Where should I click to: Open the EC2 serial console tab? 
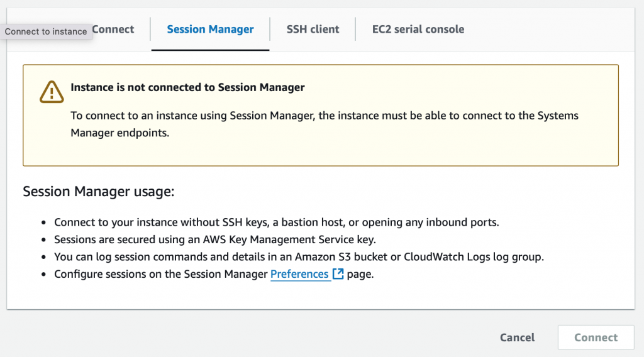coord(418,29)
